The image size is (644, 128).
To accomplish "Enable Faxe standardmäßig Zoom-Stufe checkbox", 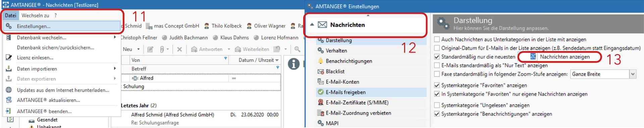I will point(437,74).
